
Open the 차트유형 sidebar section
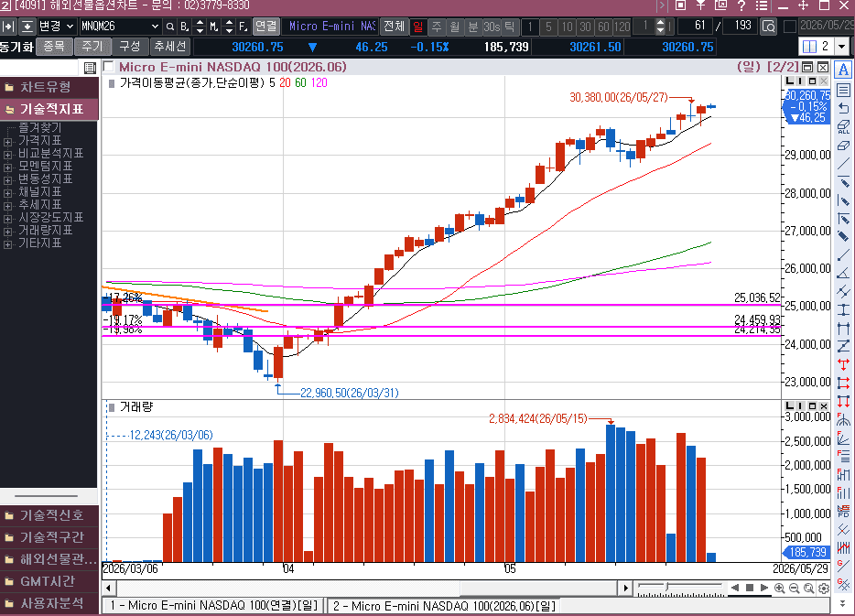click(x=49, y=87)
